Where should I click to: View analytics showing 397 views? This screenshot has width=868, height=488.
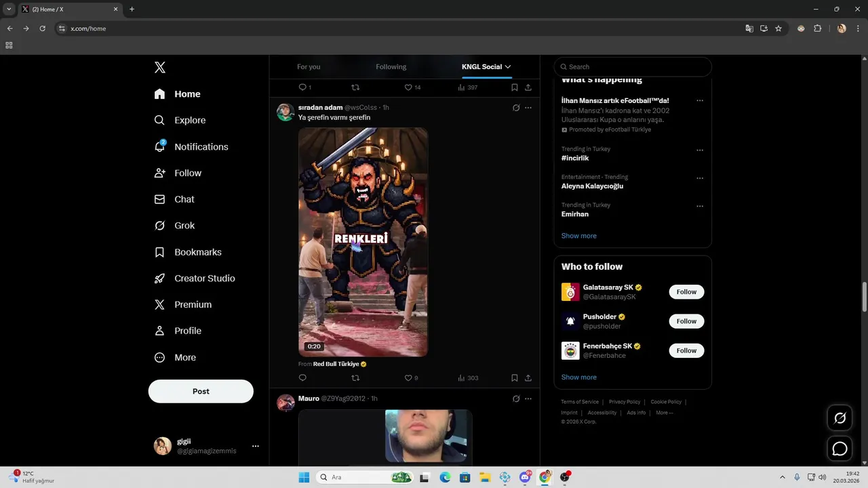(468, 87)
